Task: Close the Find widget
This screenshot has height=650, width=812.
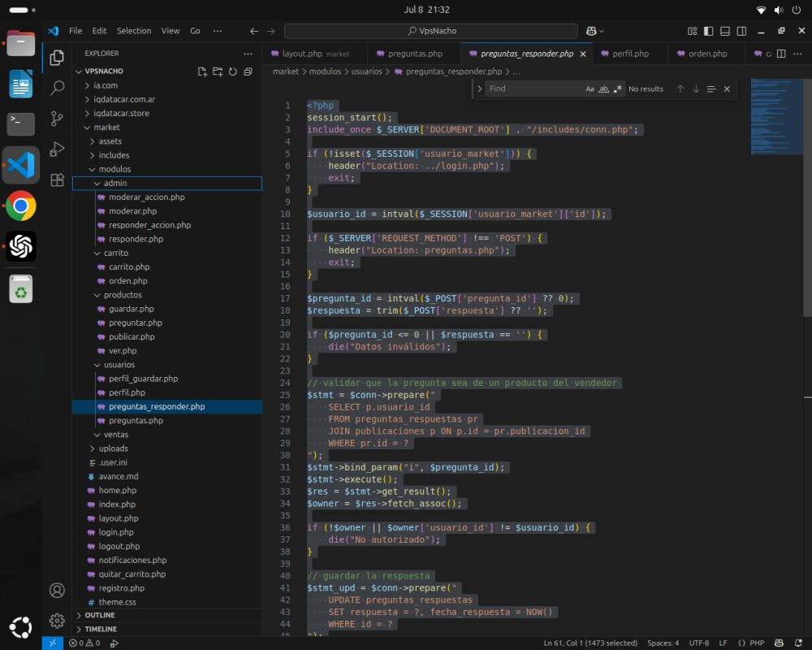Action: coord(727,89)
